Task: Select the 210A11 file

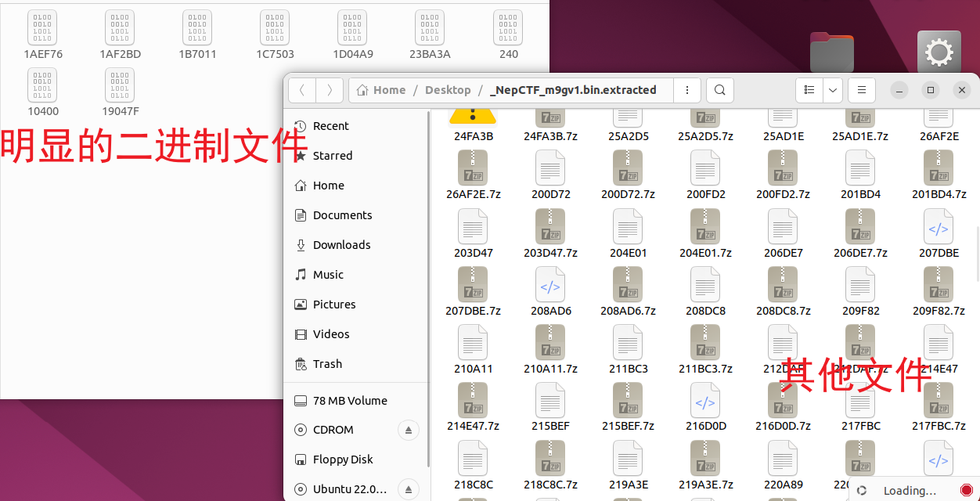Action: pyautogui.click(x=473, y=349)
